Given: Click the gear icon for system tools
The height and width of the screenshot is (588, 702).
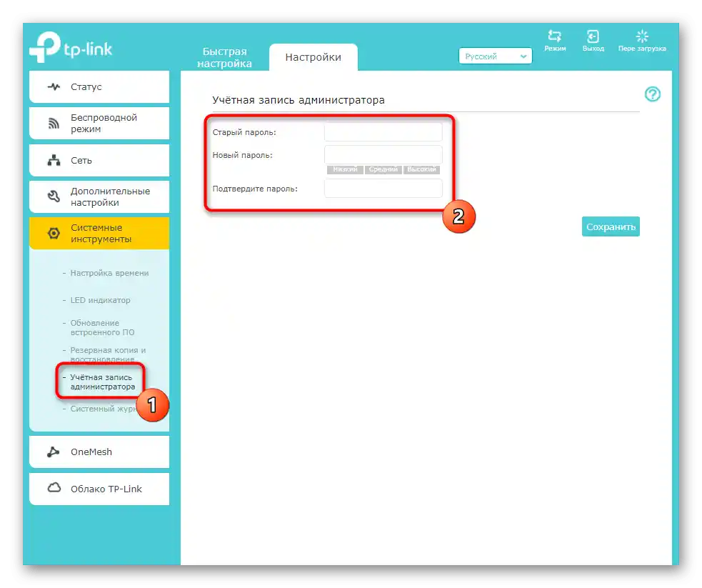Looking at the screenshot, I should coord(54,234).
